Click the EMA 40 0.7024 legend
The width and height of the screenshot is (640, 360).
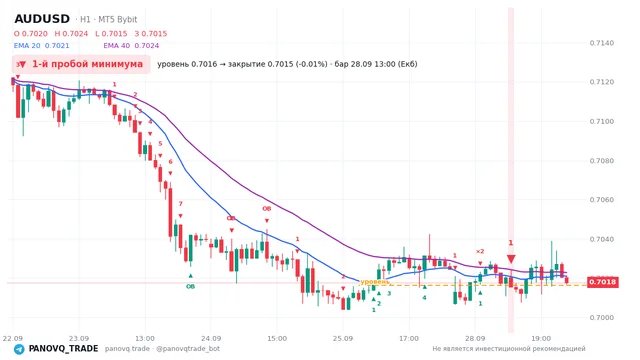click(131, 46)
